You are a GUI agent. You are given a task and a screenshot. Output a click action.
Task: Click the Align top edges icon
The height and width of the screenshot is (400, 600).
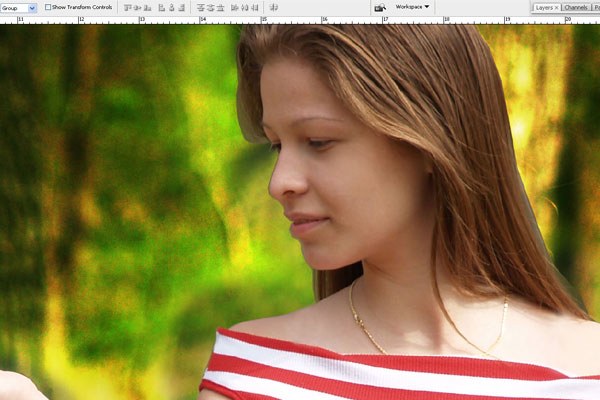coord(128,7)
